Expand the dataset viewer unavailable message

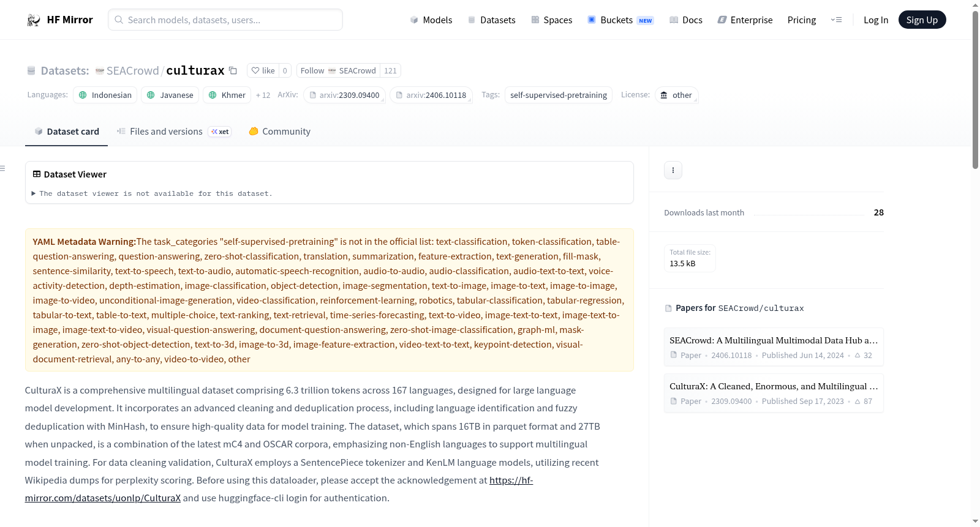pyautogui.click(x=152, y=193)
